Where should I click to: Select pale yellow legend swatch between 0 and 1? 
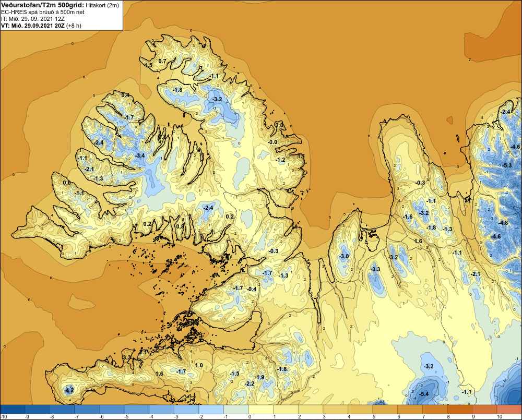click(x=261, y=410)
